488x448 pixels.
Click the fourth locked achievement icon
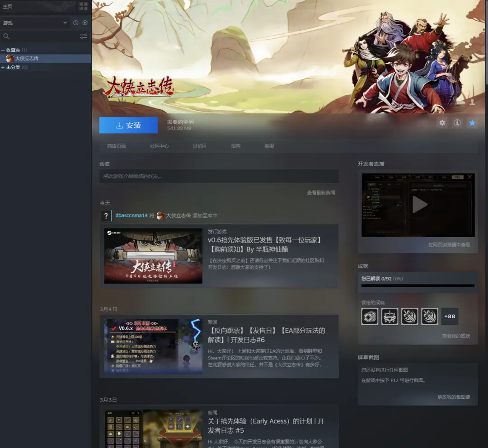pos(430,317)
